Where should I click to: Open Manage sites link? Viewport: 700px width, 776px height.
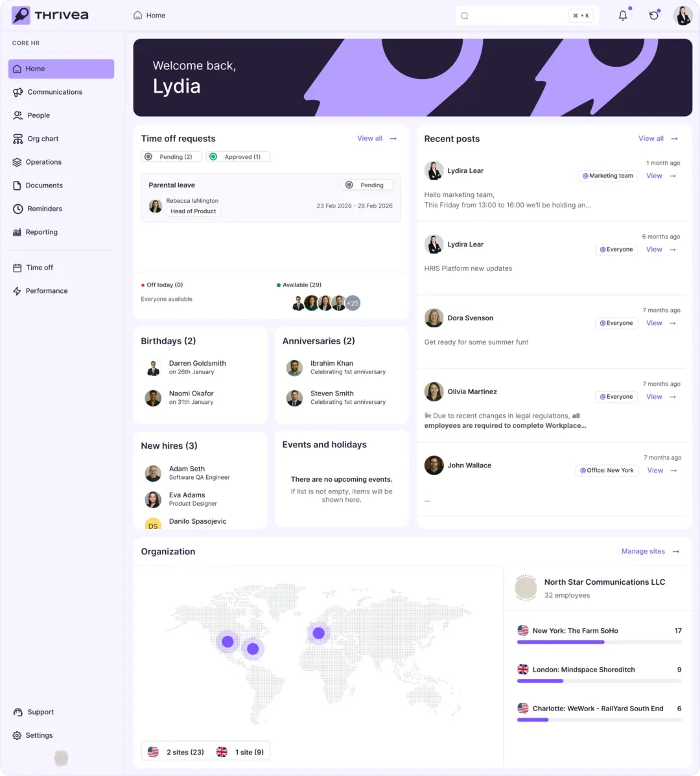[x=643, y=551]
